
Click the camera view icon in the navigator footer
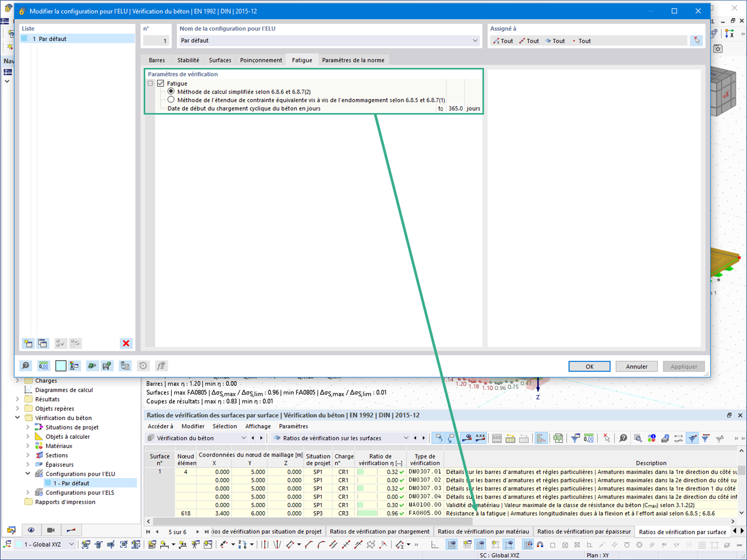pyautogui.click(x=51, y=530)
